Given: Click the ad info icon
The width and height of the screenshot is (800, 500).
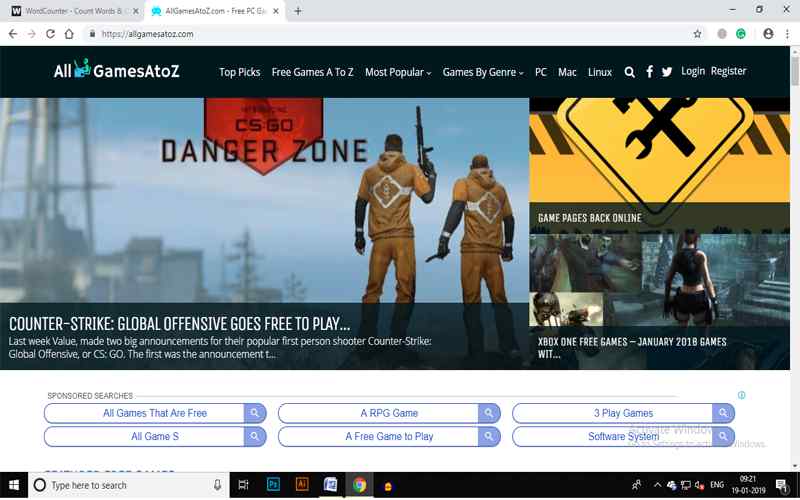Looking at the screenshot, I should point(741,395).
